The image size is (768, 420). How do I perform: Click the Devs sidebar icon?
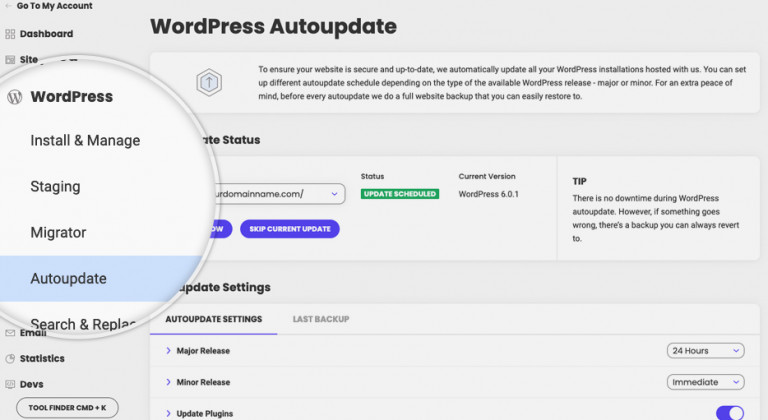tap(10, 384)
